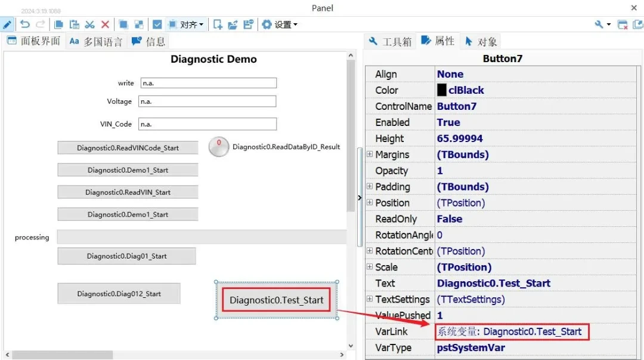
Task: Toggle the pencil edit mode icon
Action: [x=7, y=24]
